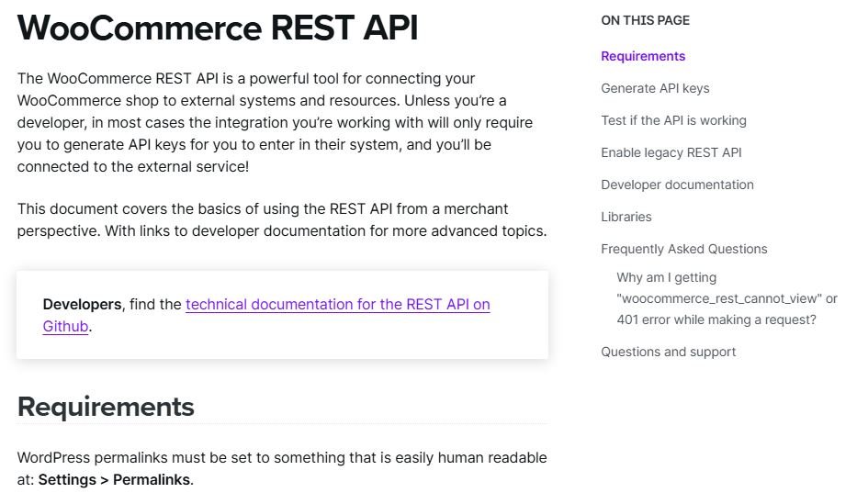Click intro paragraph starting 'The WooCommerce REST API is'

point(275,122)
